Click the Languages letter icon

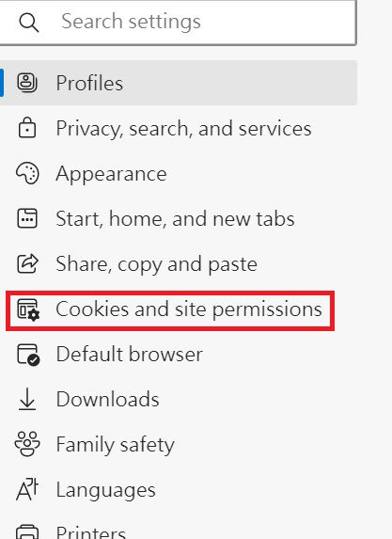tap(27, 489)
